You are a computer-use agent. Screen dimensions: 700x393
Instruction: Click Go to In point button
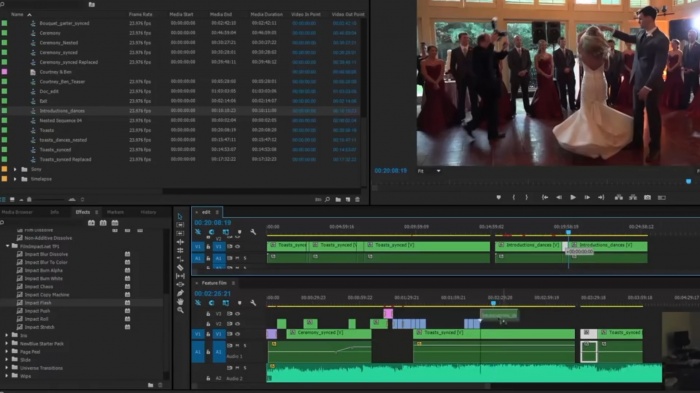click(x=545, y=197)
